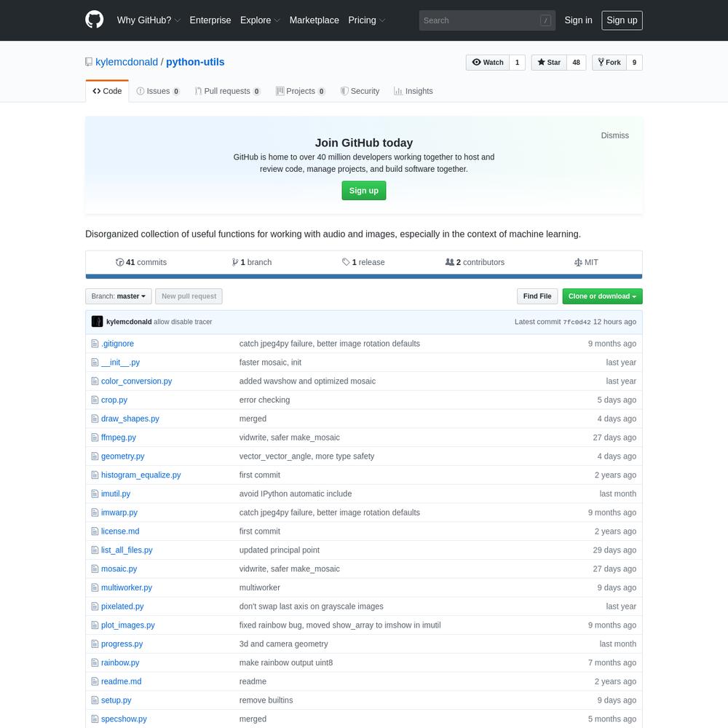Click the tag icon beside 1 release
The image size is (728, 728).
point(346,262)
